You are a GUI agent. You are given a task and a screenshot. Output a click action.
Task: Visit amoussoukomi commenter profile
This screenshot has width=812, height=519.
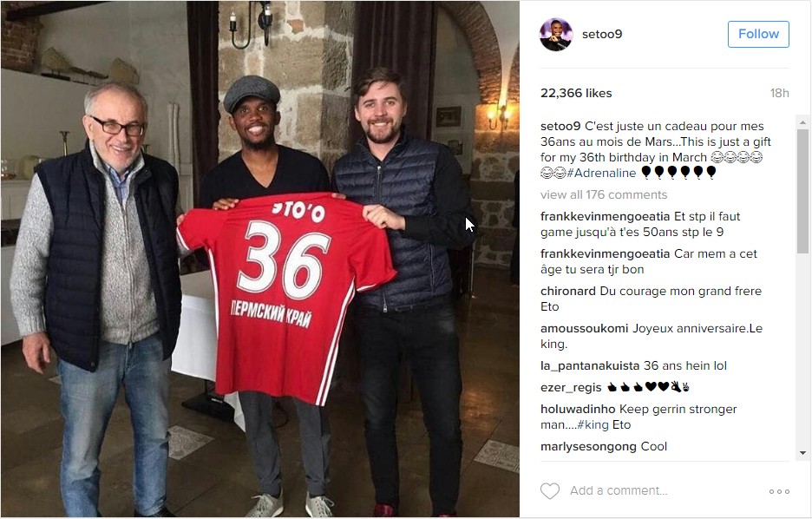click(x=584, y=328)
